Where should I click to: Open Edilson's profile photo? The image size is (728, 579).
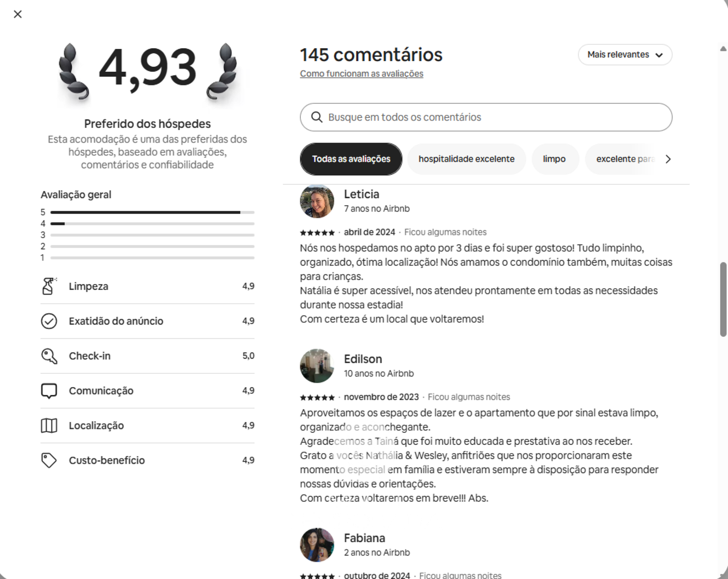click(x=317, y=366)
